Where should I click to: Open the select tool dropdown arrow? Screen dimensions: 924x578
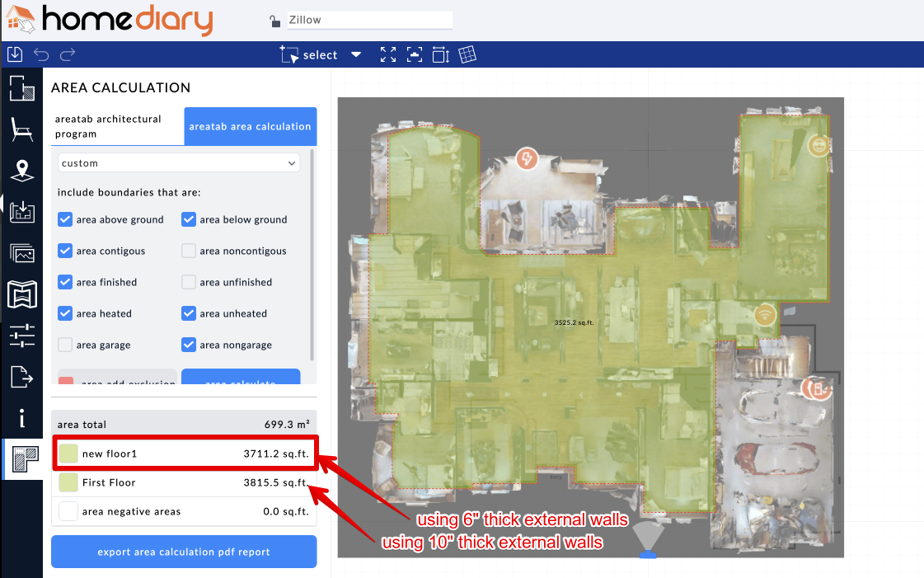click(356, 54)
